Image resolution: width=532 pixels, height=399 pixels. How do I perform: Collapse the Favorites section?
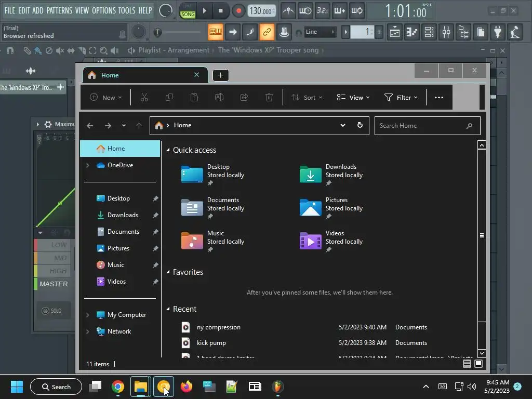tap(168, 272)
